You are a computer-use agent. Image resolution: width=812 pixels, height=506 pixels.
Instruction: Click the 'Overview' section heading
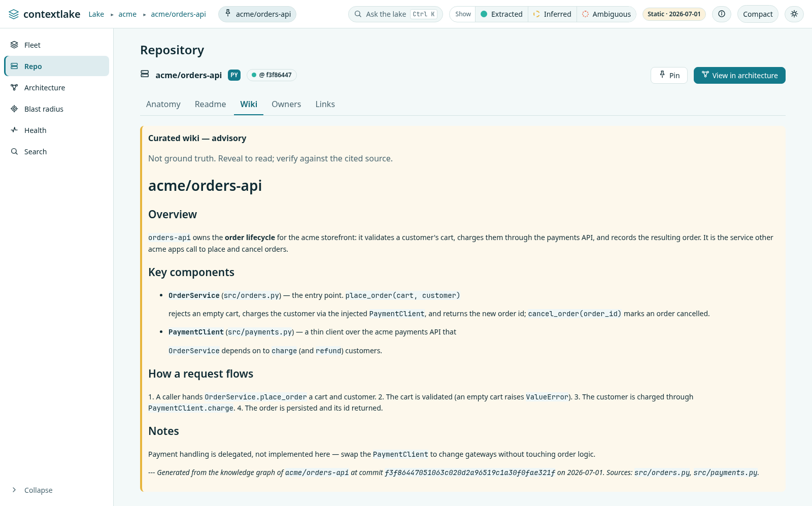coord(173,215)
